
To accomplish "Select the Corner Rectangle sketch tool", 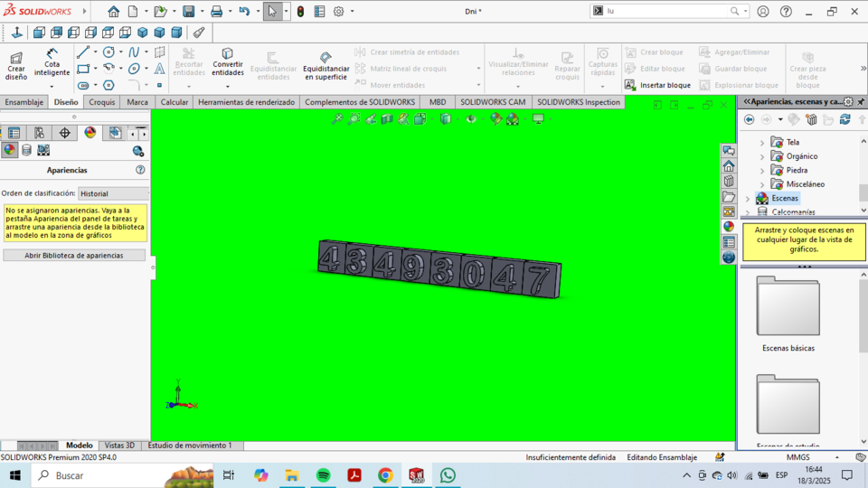I will pyautogui.click(x=83, y=69).
